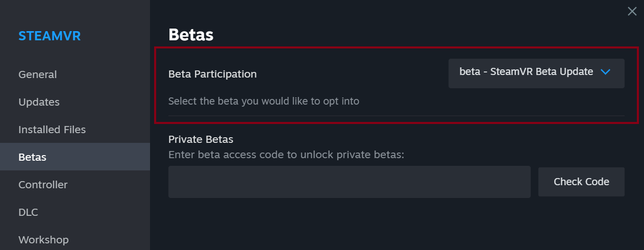Open the General settings tab
The height and width of the screenshot is (250, 644).
point(38,74)
